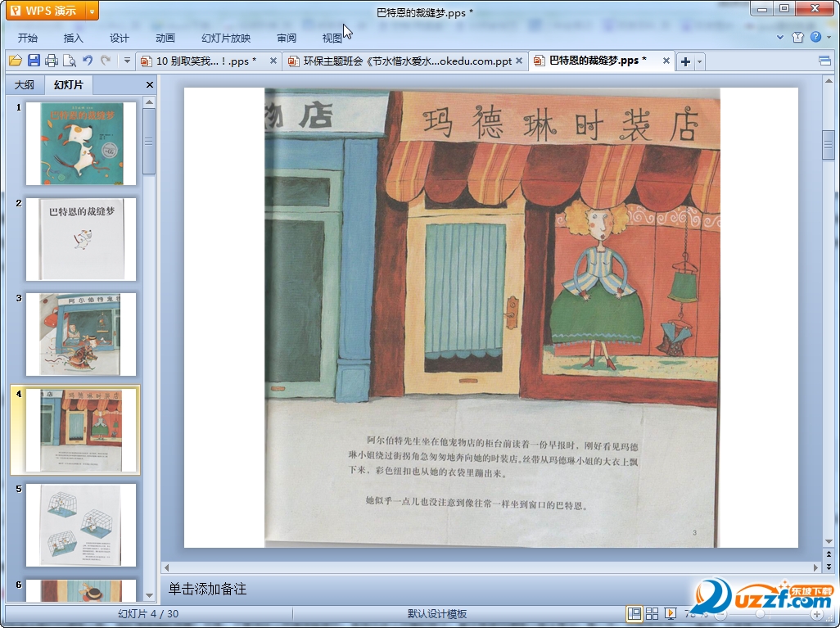Open the 审阅 ribbon tab
The height and width of the screenshot is (628, 840).
[x=287, y=38]
